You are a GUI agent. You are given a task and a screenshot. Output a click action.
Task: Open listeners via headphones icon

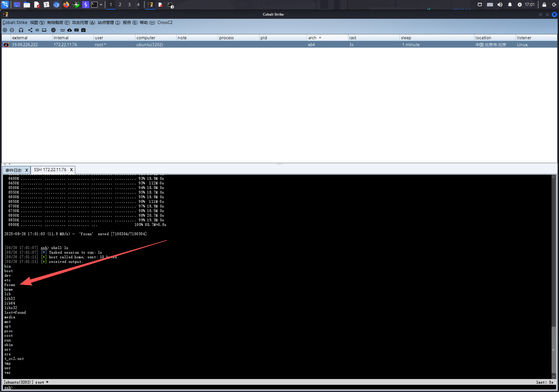21,30
